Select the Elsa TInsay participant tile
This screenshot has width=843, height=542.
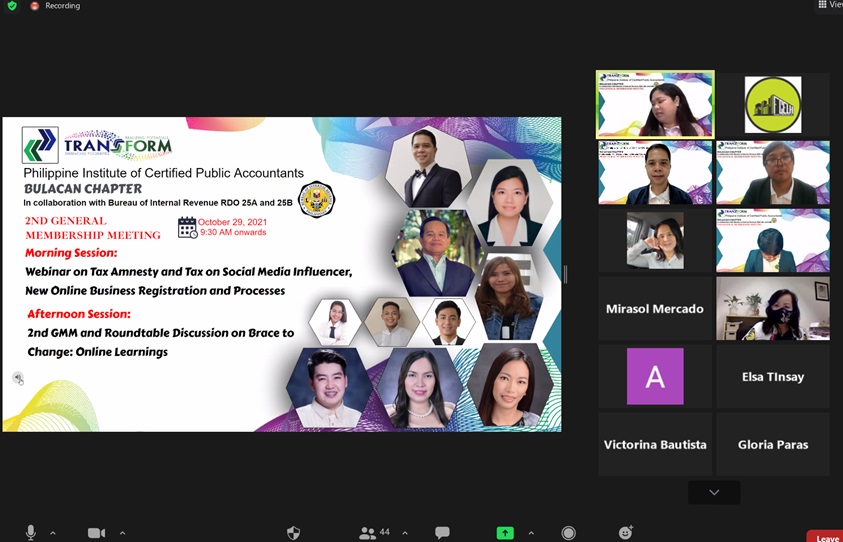[x=773, y=376]
